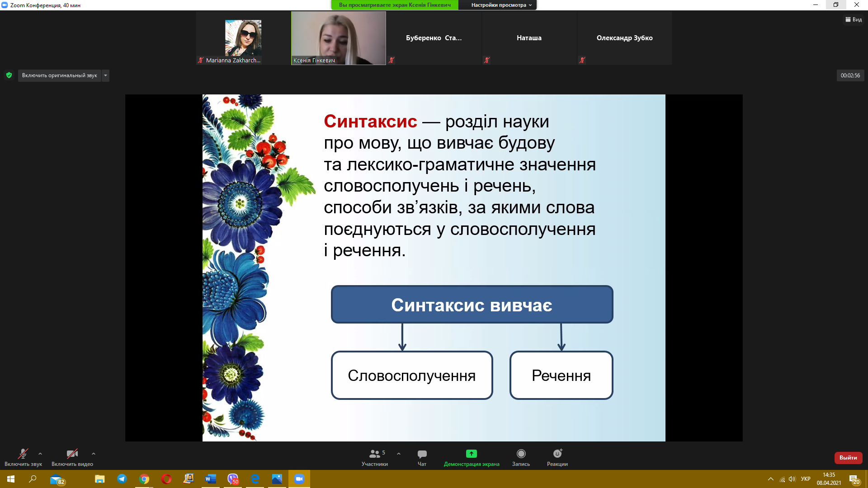This screenshot has height=488, width=868.
Task: Open the Вид view layout menu
Action: pos(854,19)
